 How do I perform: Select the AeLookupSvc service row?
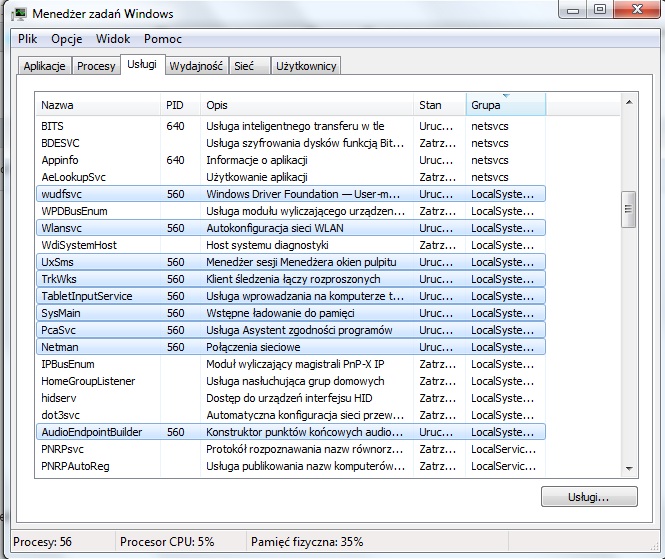291,177
